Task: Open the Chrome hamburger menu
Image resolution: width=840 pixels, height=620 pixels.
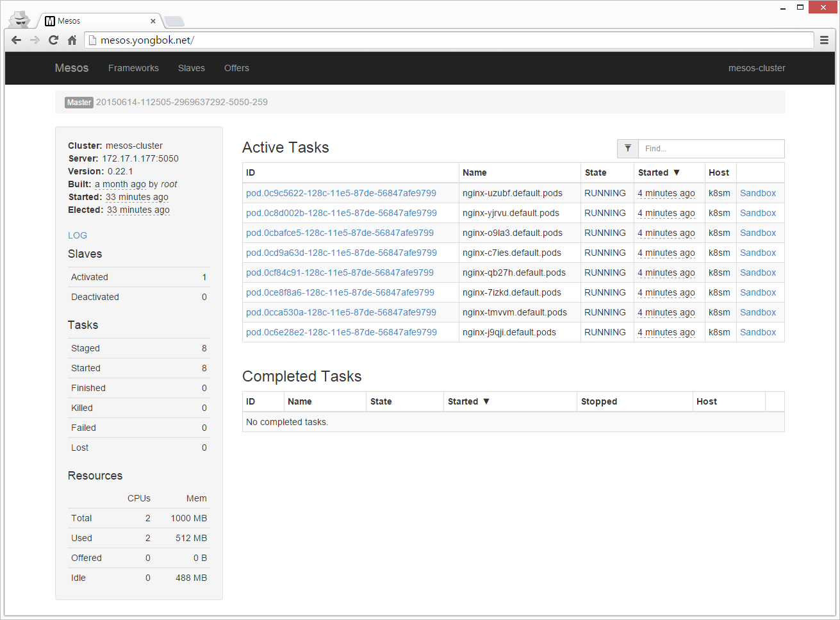Action: [825, 40]
